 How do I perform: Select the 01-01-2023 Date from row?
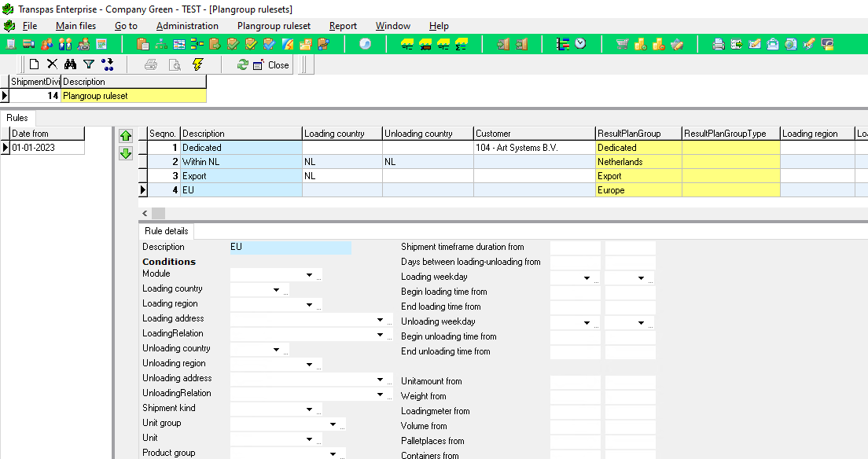47,148
